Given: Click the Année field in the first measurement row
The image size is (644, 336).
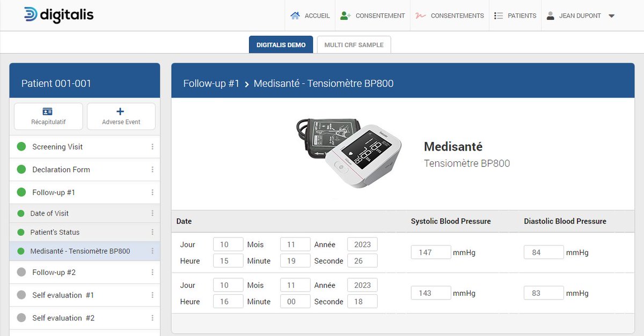Looking at the screenshot, I should click(x=362, y=244).
